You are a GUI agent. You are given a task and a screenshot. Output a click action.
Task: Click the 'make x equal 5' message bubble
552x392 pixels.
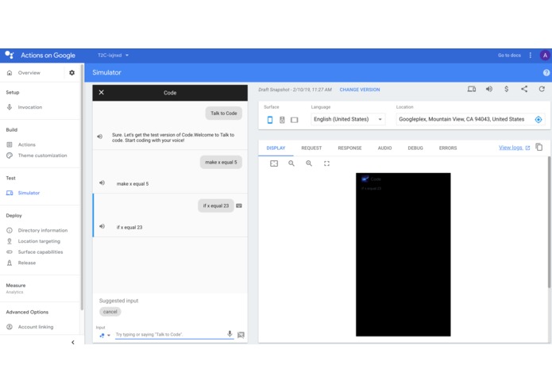point(221,162)
